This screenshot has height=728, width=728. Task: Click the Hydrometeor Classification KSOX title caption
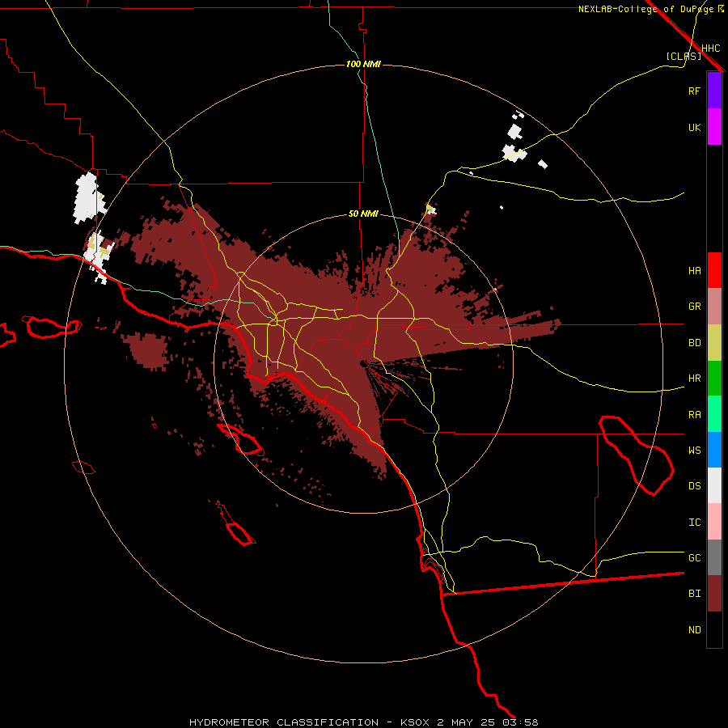[x=363, y=722]
